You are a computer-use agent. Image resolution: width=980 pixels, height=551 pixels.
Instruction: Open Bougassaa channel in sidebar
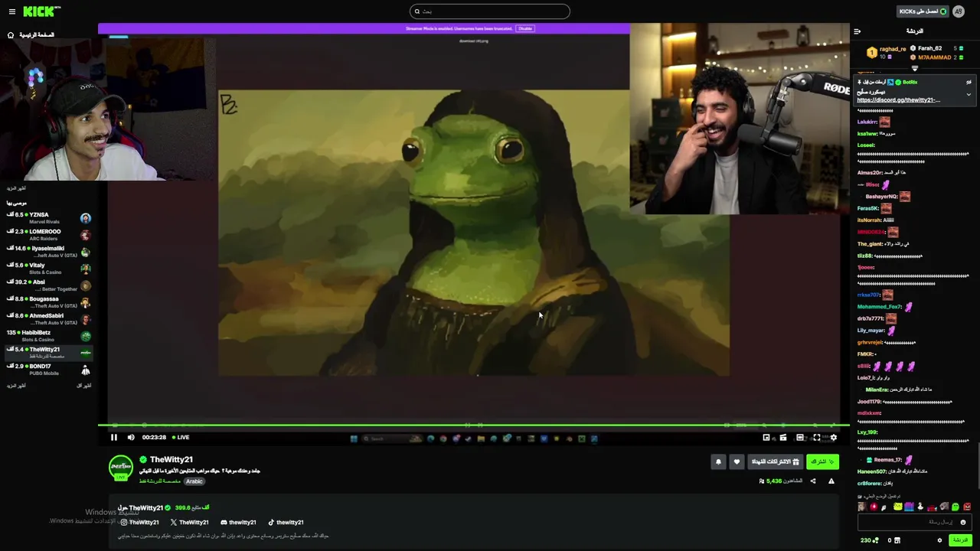[48, 302]
